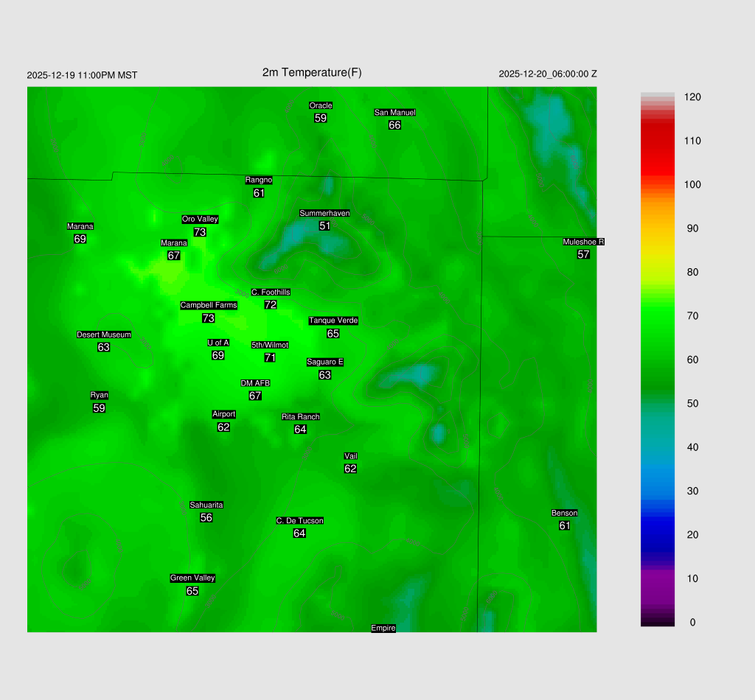Click the Summerhaven station label
This screenshot has height=700, width=755.
pos(324,213)
